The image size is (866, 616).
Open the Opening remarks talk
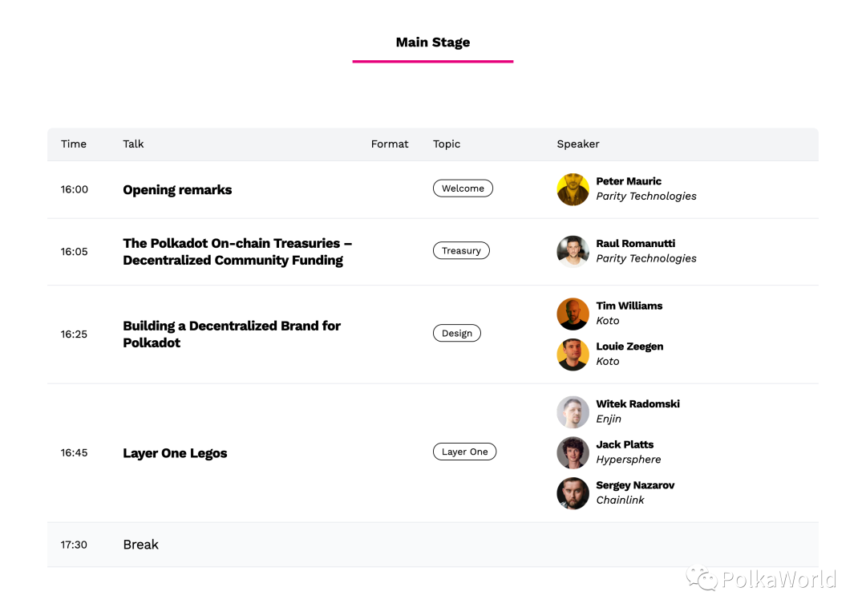pos(177,189)
